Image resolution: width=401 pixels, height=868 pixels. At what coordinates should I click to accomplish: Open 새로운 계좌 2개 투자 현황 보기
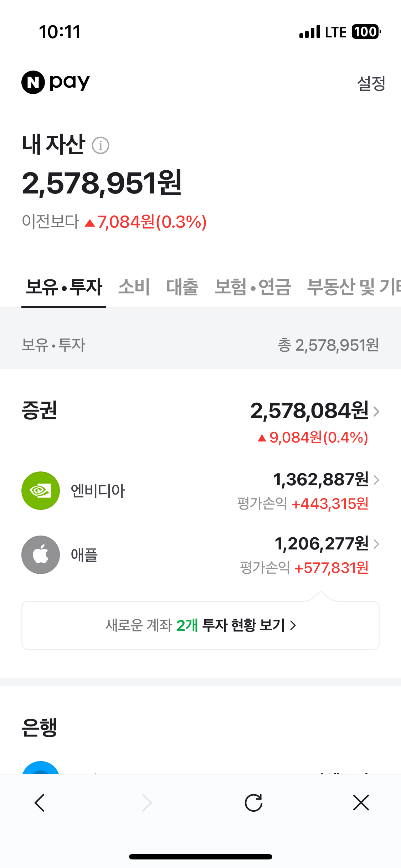(200, 625)
